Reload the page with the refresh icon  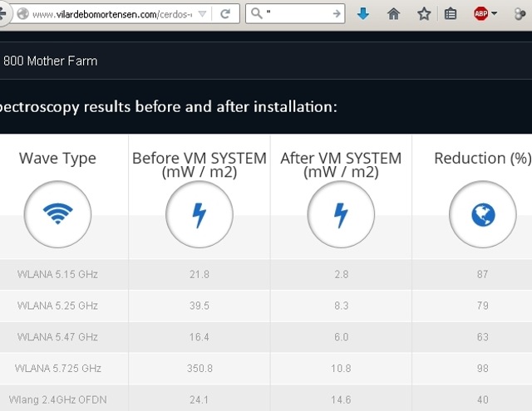pos(225,14)
